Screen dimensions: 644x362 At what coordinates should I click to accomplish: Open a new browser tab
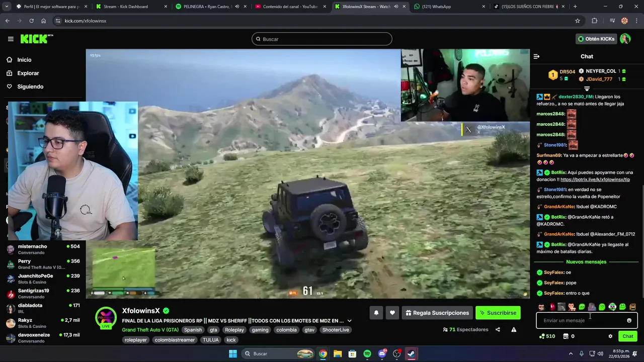pos(575,7)
